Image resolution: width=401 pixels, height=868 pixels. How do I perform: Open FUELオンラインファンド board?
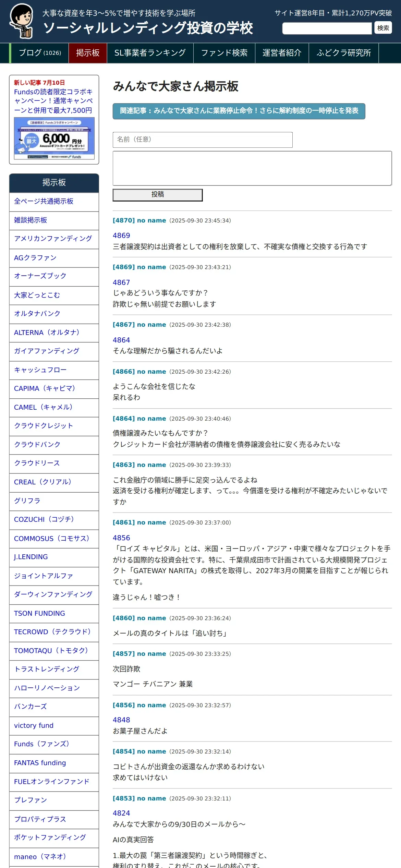point(54,781)
